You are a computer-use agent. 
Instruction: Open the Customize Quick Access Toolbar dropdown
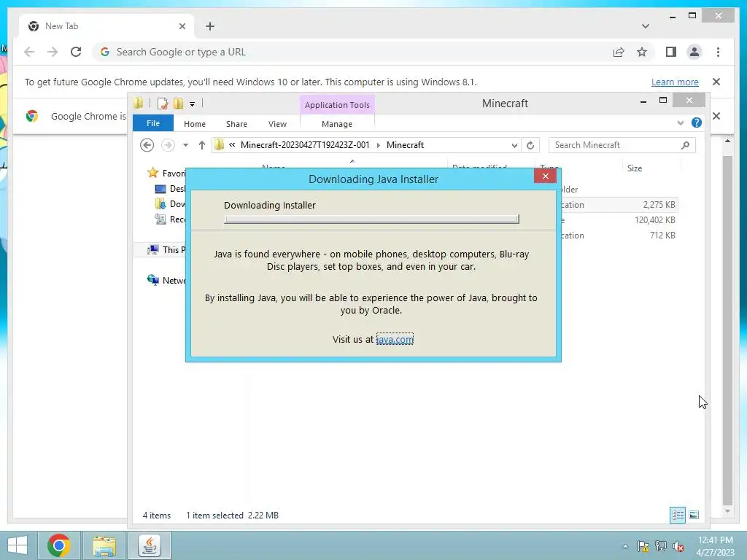coord(192,104)
